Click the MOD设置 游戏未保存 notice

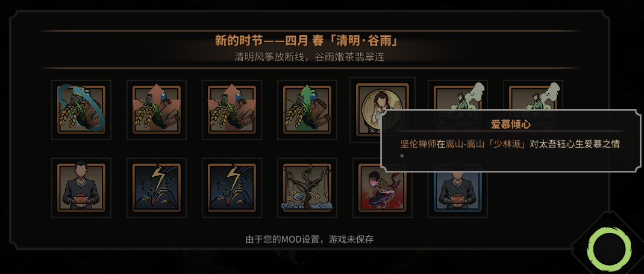coord(309,240)
